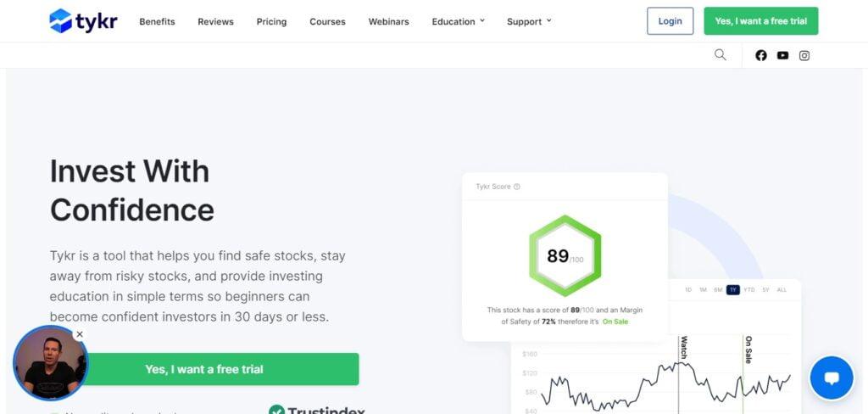
Task: Select the 6M chart range tab
Action: 717,290
